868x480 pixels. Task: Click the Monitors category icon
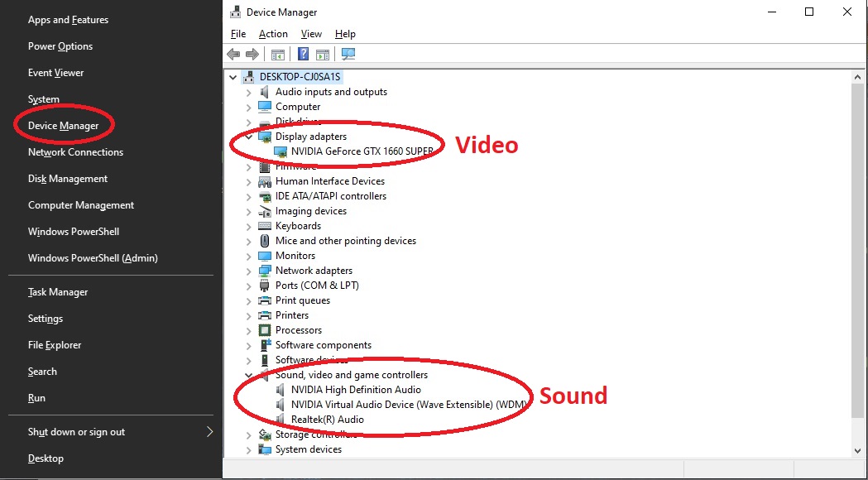pos(265,256)
